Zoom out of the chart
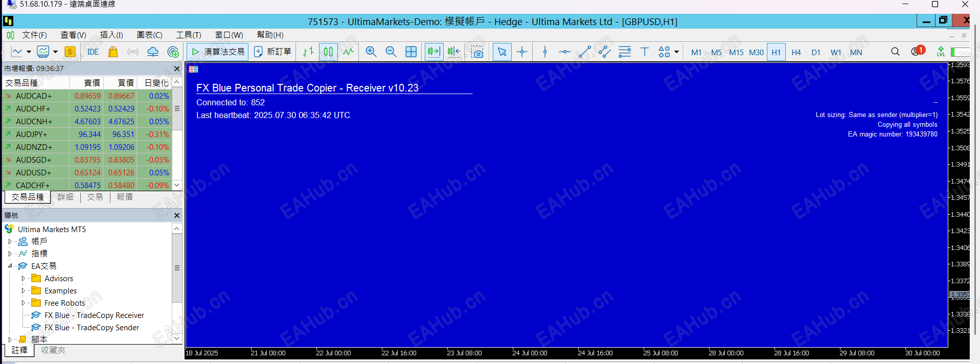980x364 pixels. point(391,52)
